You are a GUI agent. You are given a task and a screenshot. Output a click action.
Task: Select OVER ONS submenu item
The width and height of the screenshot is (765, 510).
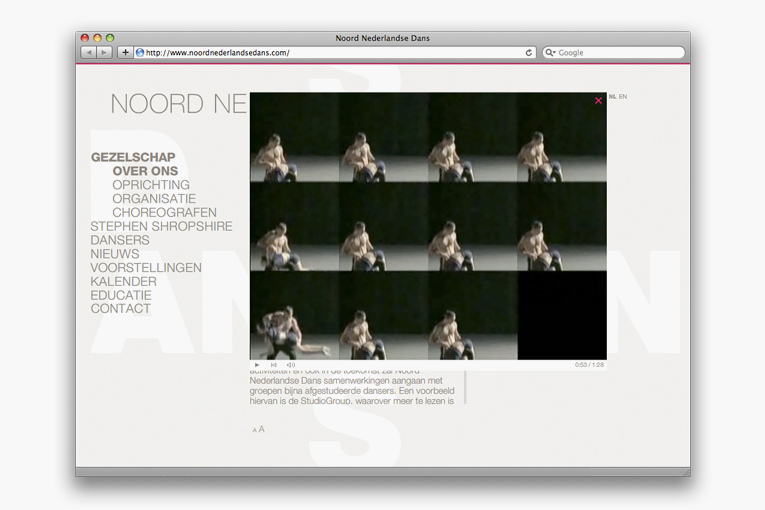pyautogui.click(x=145, y=171)
